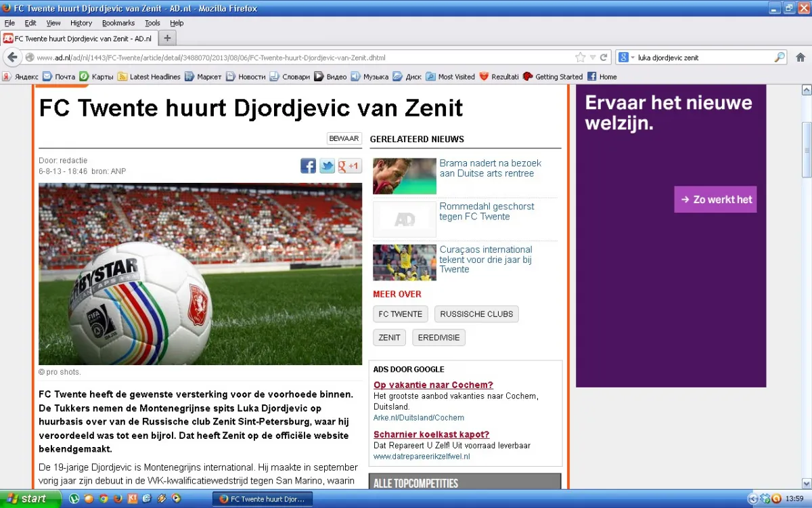Open 'Op vakantie naar Cochem?' ad link
Viewport: 812px width, 508px height.
tap(434, 385)
